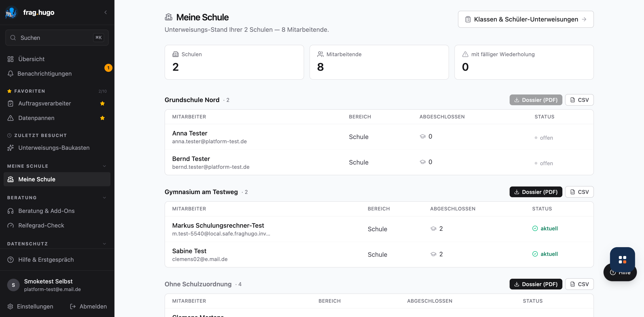Click the Mitarbeitende card people icon

[x=320, y=54]
